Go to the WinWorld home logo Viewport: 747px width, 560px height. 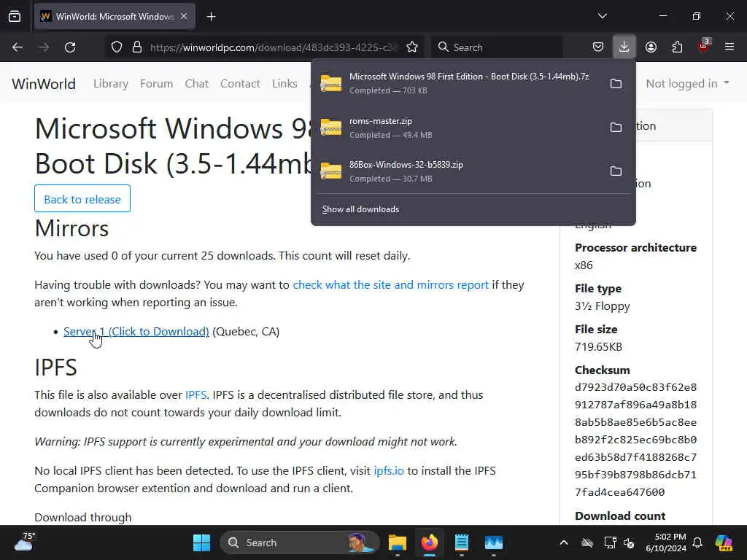point(44,84)
